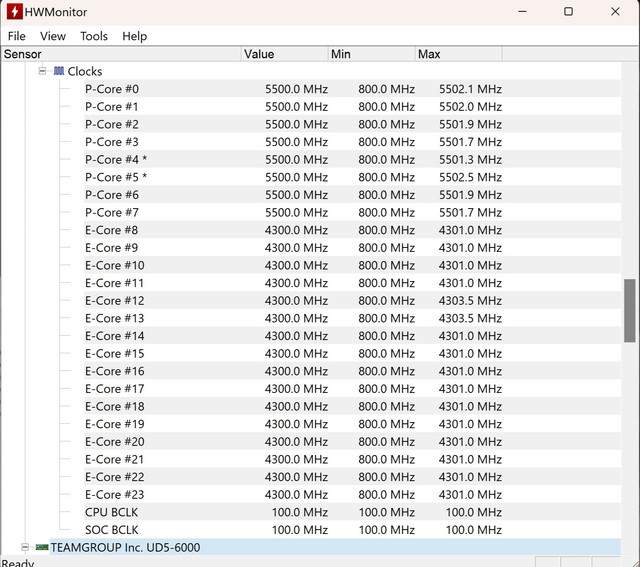Click the Sensor column header
The image size is (640, 567).
[x=121, y=54]
